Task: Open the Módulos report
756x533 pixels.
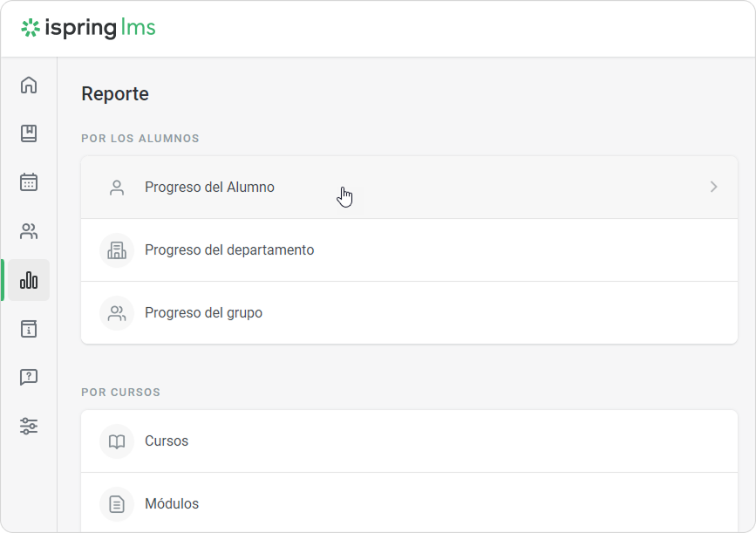Action: [x=409, y=503]
